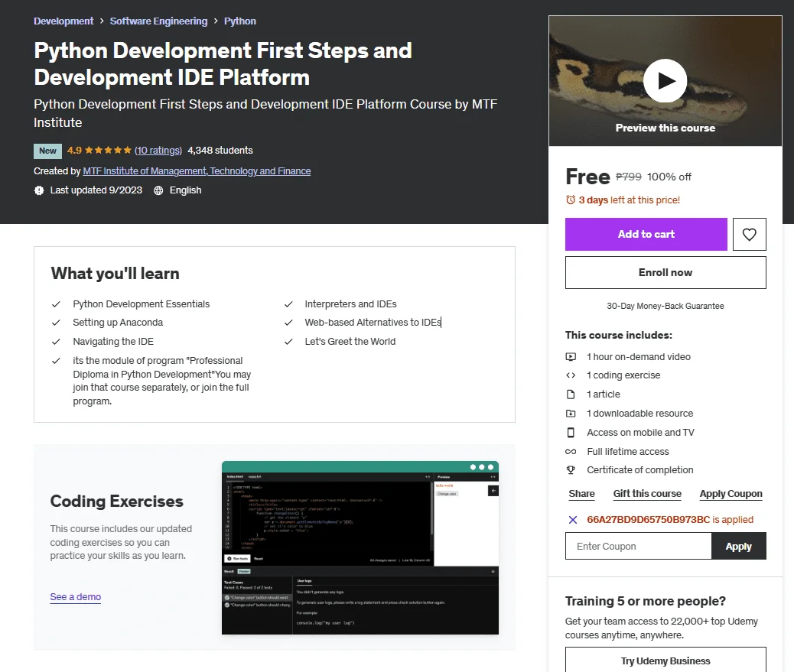Click Share link
The image size is (794, 672).
581,494
